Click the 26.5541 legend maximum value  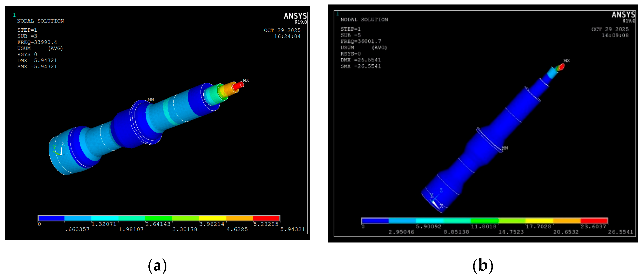click(x=620, y=232)
